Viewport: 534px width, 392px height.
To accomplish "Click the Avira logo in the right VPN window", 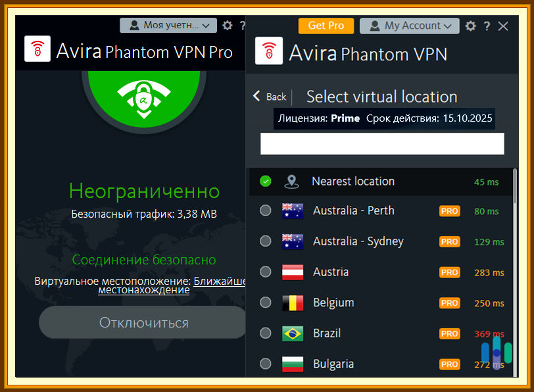I will pyautogui.click(x=269, y=51).
